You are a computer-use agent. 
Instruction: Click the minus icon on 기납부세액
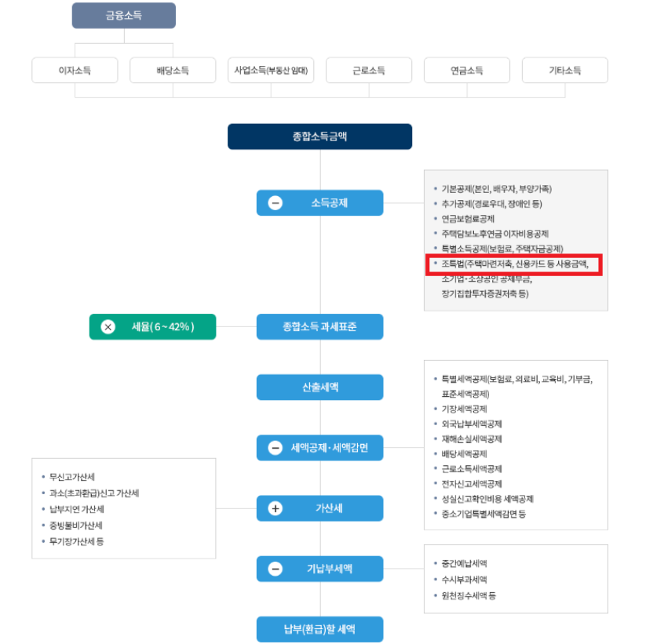click(x=275, y=569)
